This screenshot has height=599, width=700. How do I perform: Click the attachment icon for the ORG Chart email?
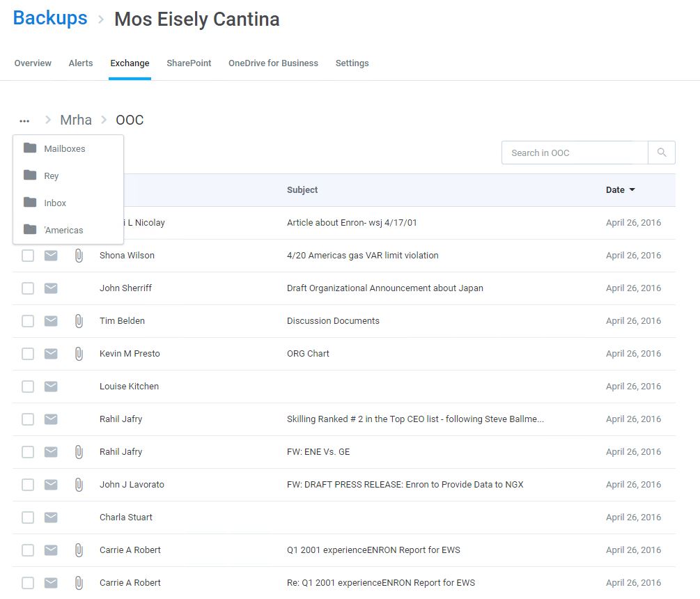click(x=79, y=354)
